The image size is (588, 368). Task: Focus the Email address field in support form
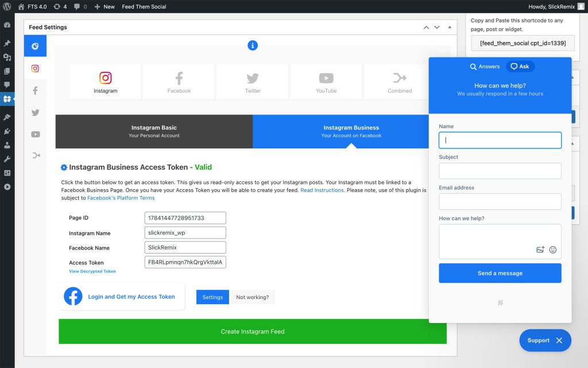pos(500,202)
